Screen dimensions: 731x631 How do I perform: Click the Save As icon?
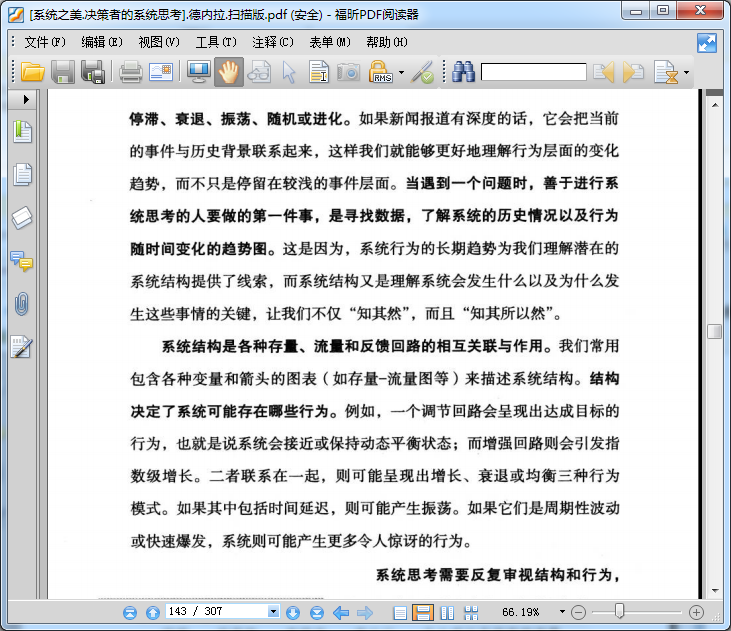[93, 72]
